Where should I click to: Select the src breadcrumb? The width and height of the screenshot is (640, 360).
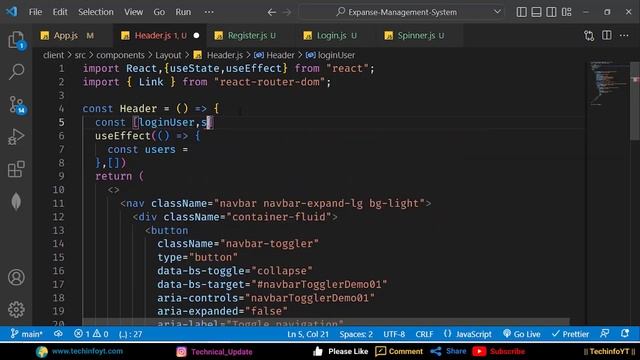pos(80,55)
